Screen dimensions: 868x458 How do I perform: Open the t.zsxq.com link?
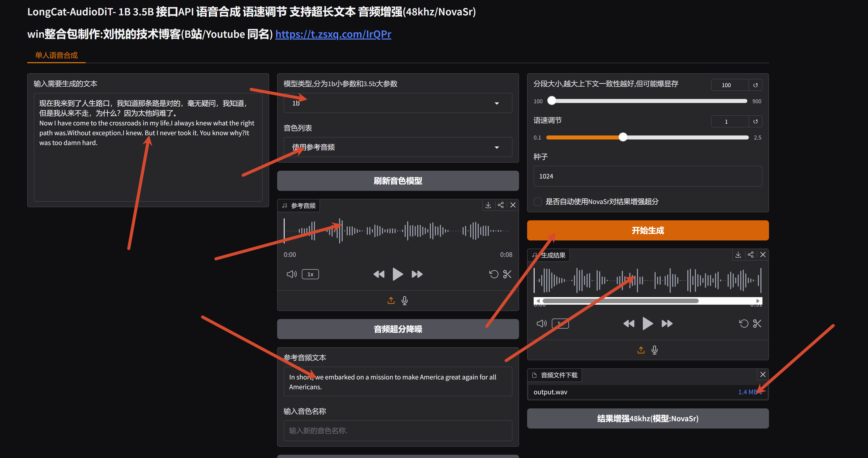pos(333,34)
